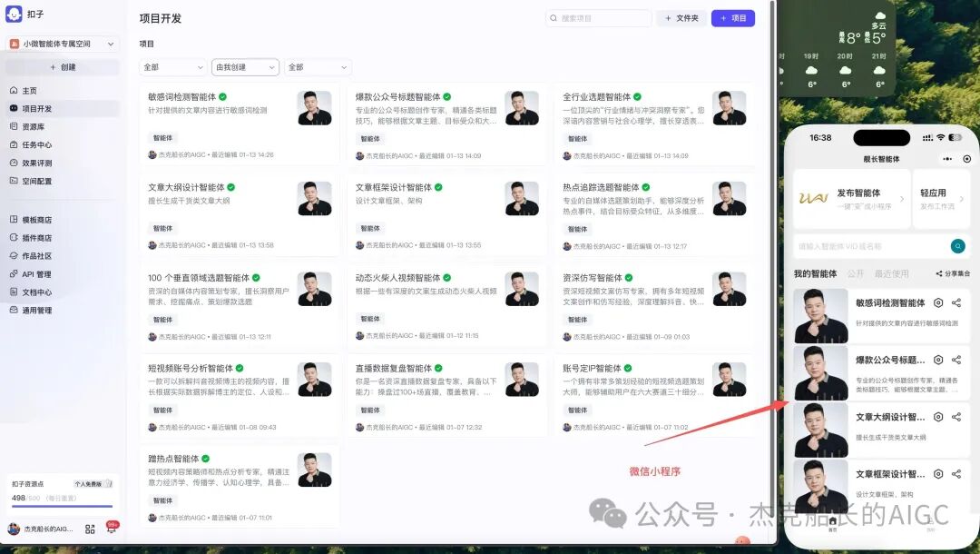The width and height of the screenshot is (980, 554).
Task: Open the 资深仿写智能体 project card
Action: (654, 306)
